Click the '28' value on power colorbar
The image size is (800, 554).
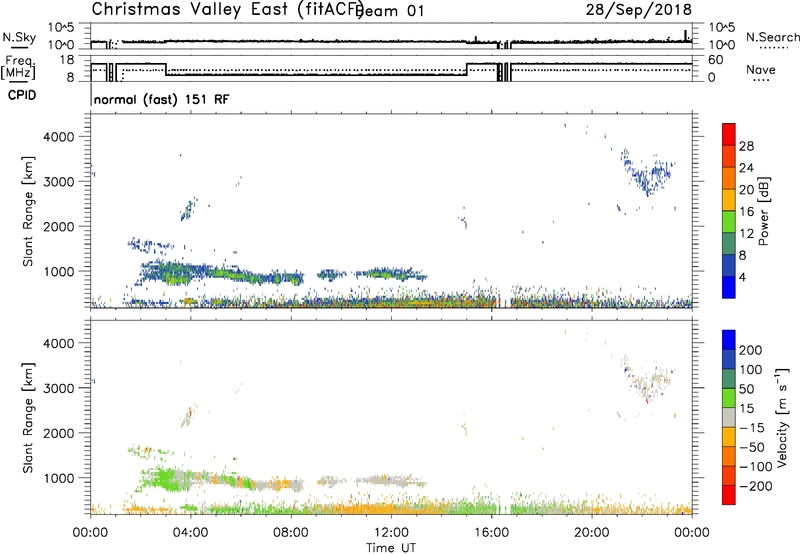coord(746,146)
